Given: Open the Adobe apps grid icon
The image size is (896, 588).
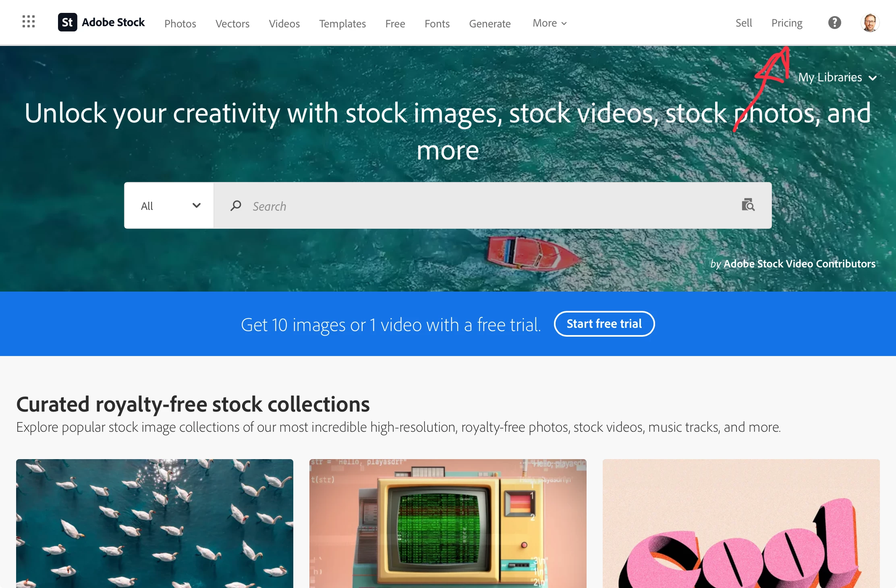Looking at the screenshot, I should point(29,22).
